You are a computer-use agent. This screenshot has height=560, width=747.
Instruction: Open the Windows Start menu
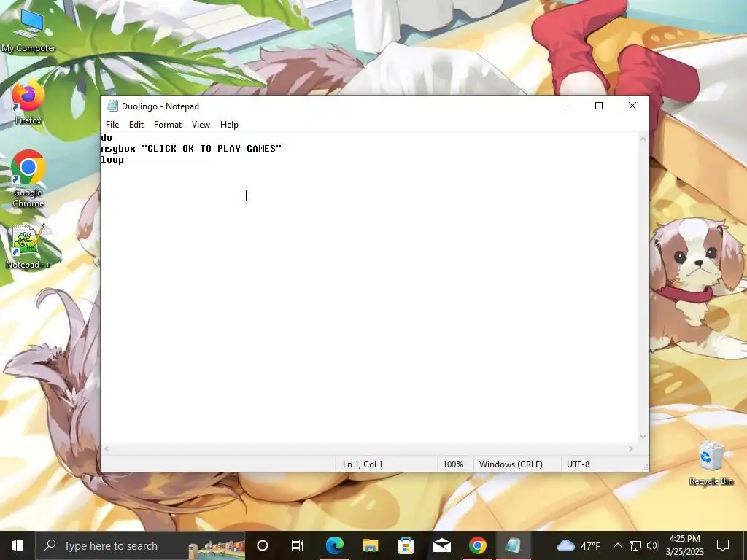(x=18, y=545)
